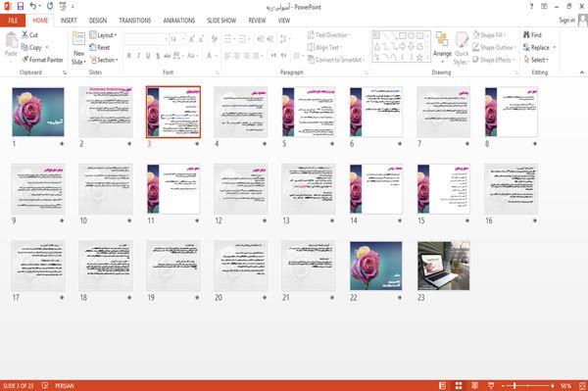Start Slide Show from the status bar icon

click(x=491, y=385)
